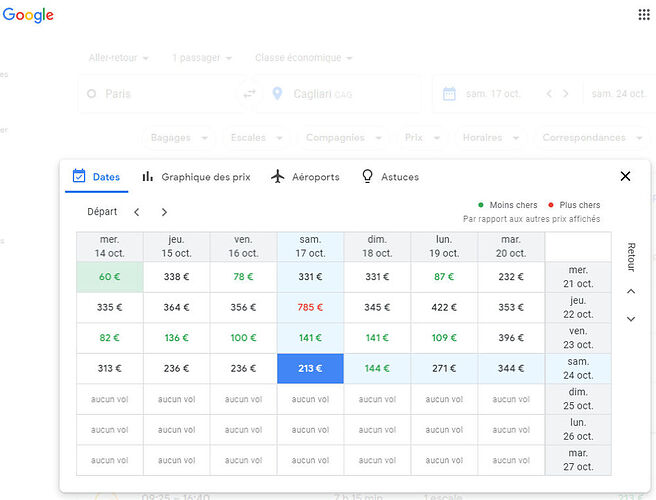Show next departure dates arrow

[x=164, y=212]
